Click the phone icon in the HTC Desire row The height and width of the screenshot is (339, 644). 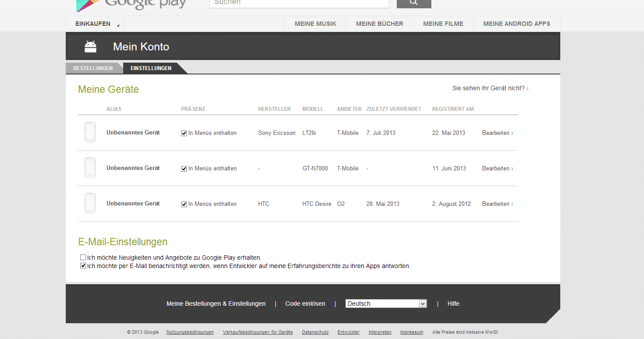(x=90, y=203)
